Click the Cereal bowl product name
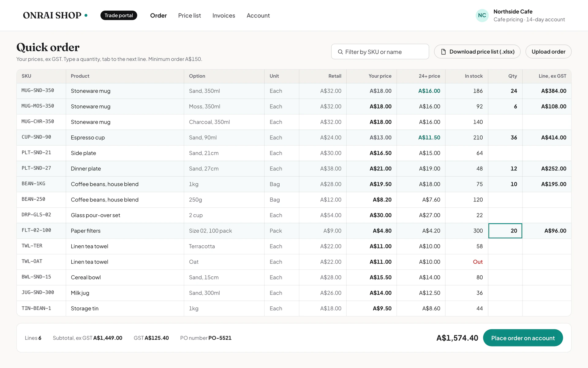The image size is (588, 368). (x=86, y=278)
